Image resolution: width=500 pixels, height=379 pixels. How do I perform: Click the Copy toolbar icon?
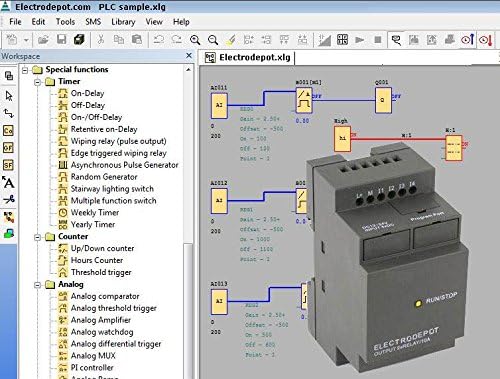tap(119, 40)
